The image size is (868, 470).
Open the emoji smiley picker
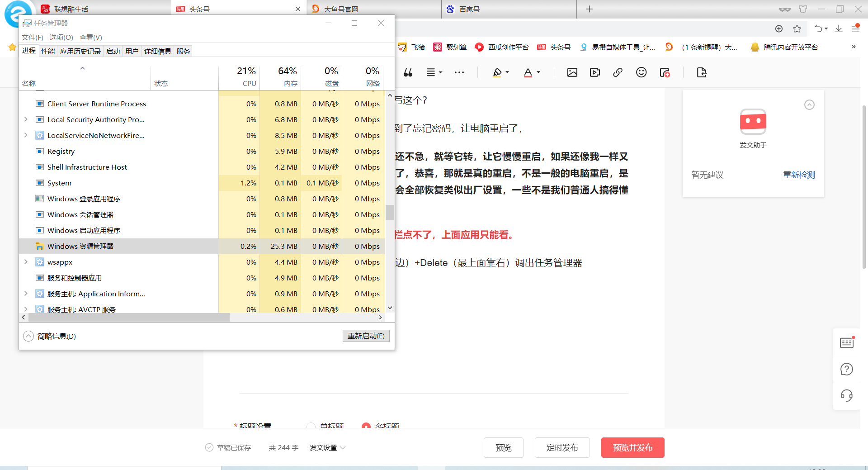coord(641,72)
